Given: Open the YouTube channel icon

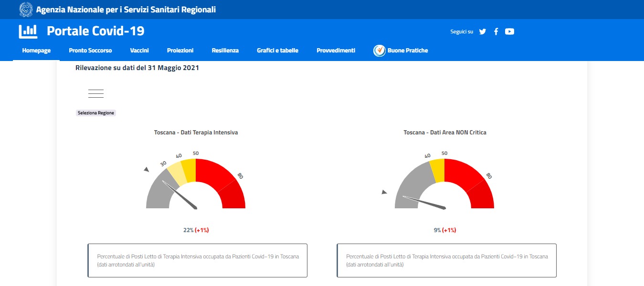Looking at the screenshot, I should pos(509,31).
